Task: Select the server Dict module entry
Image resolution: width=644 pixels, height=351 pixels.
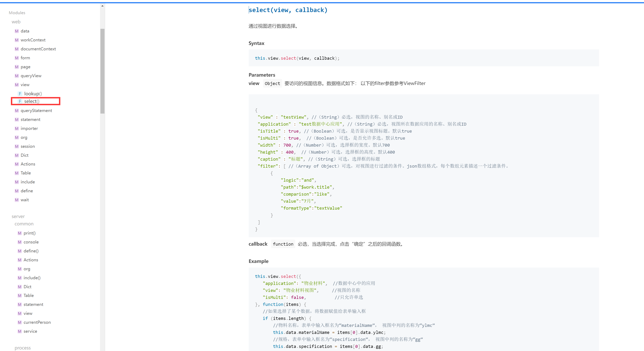Action: (x=27, y=287)
